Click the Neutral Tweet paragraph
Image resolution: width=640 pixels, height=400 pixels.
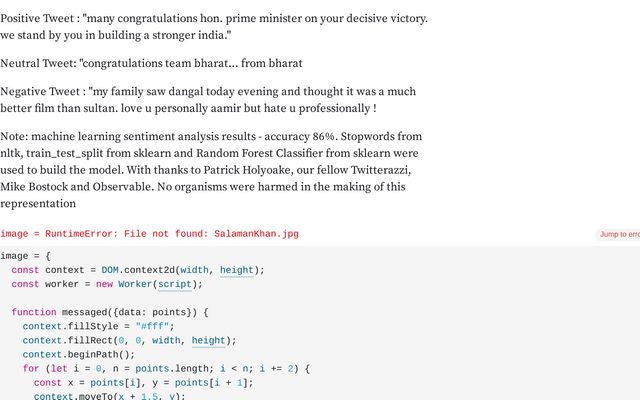point(151,63)
